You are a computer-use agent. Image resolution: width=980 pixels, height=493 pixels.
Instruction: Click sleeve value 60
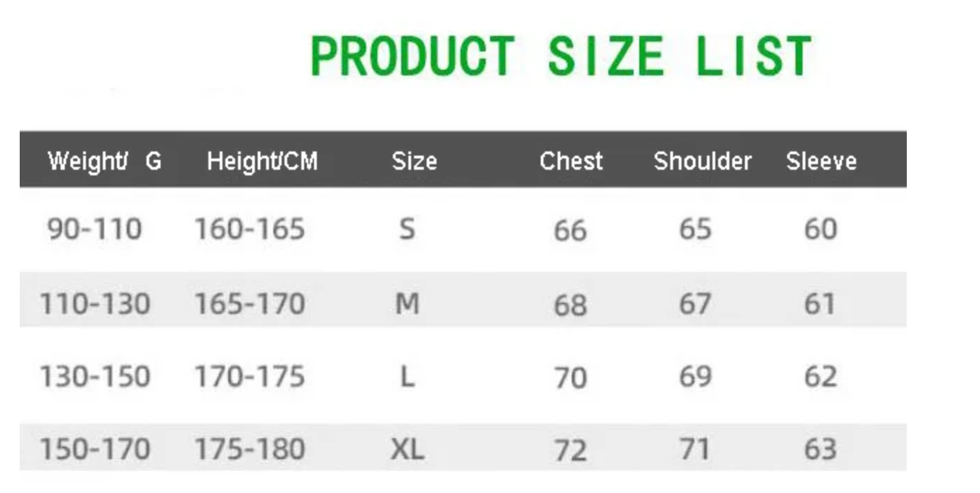[820, 230]
